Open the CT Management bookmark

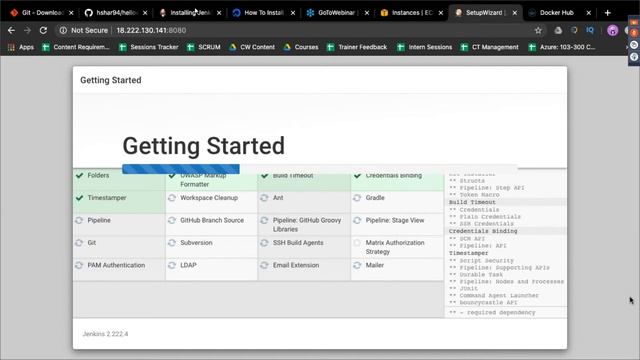489,47
